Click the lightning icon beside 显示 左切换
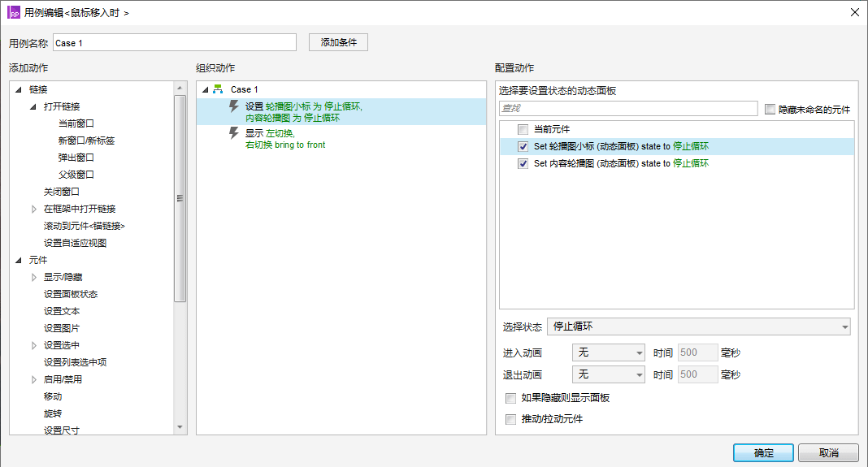 (x=234, y=133)
